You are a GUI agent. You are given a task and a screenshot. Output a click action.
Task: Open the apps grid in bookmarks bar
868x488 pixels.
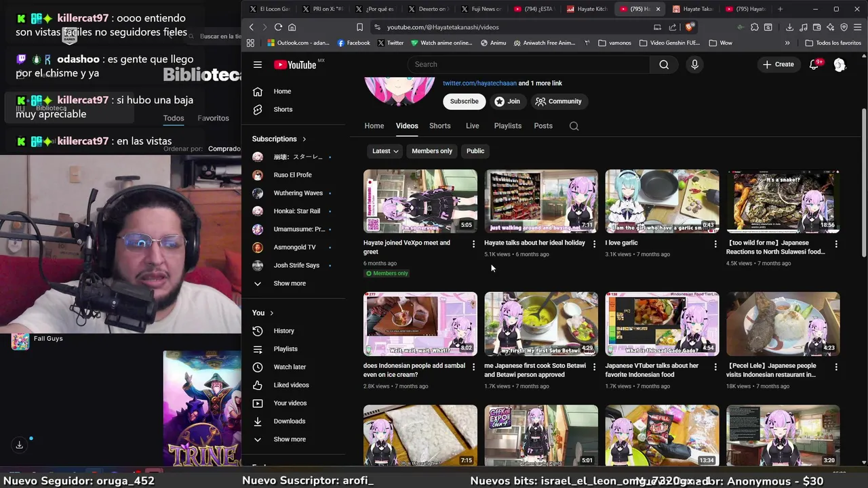(250, 43)
